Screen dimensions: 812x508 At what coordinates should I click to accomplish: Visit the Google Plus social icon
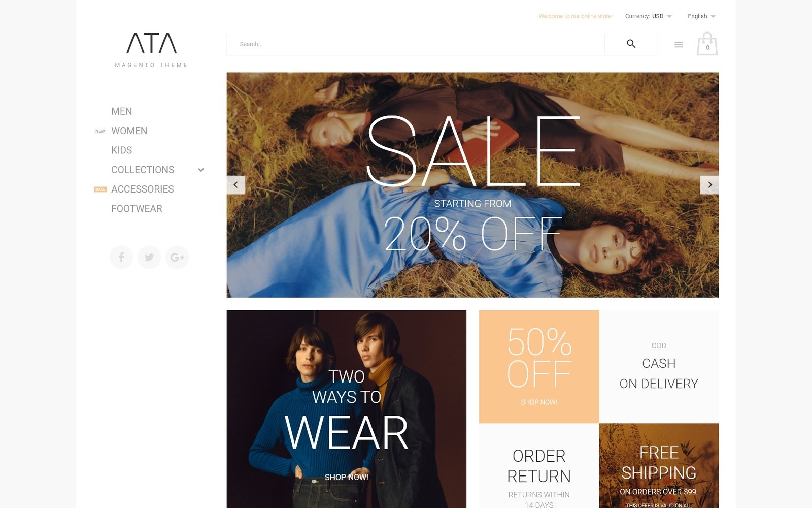(177, 257)
